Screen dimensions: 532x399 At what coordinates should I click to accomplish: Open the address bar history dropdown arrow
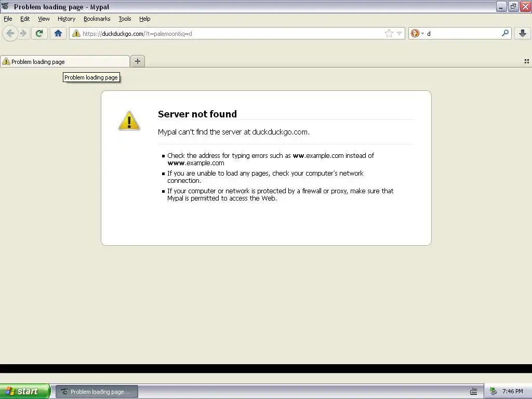coord(400,33)
